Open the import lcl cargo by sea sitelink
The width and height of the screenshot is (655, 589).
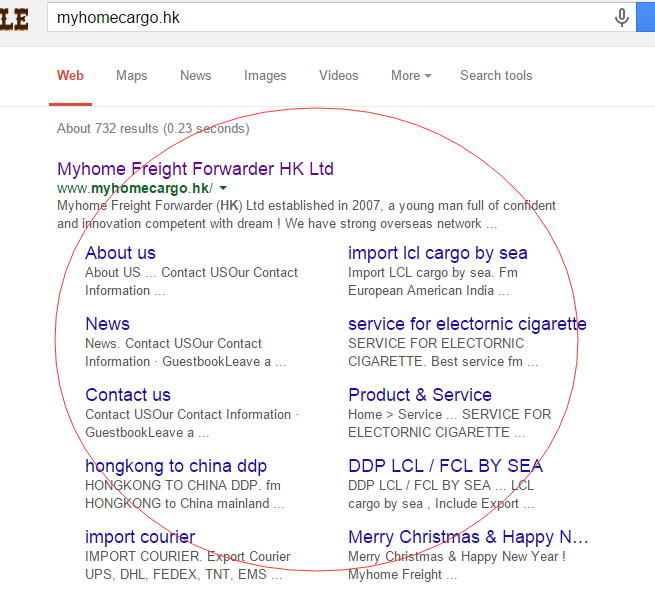[x=438, y=253]
